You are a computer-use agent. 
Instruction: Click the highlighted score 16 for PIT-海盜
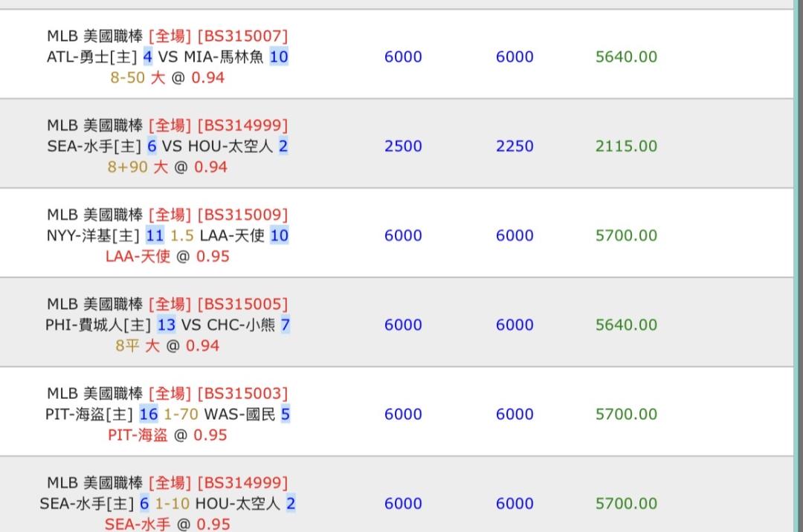[x=149, y=414]
